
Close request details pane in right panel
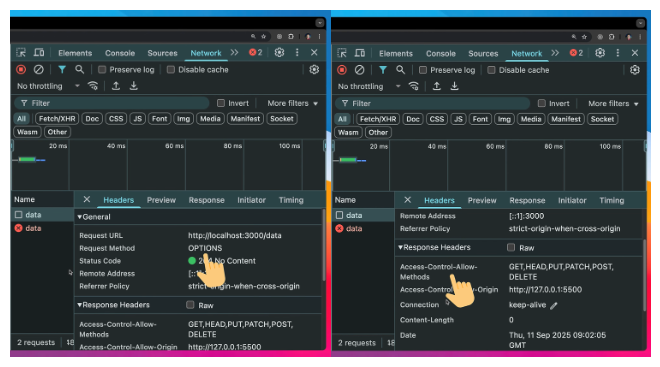point(407,200)
